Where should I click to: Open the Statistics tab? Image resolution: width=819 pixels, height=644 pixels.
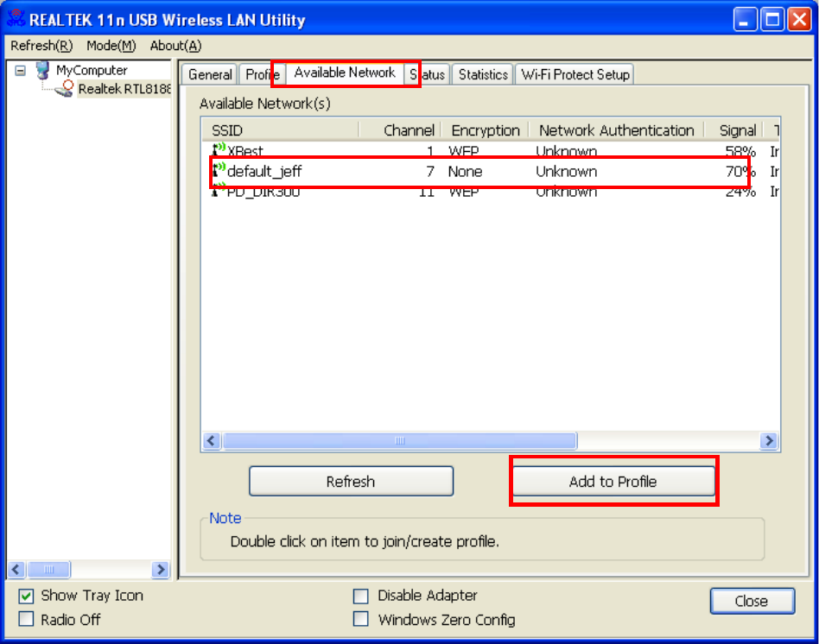tap(483, 74)
